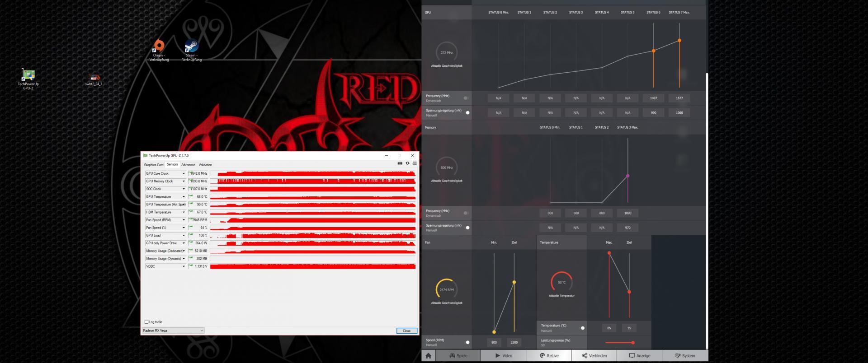Expand GPU only Power Draw dropdown
Image resolution: width=868 pixels, height=363 pixels.
(184, 243)
